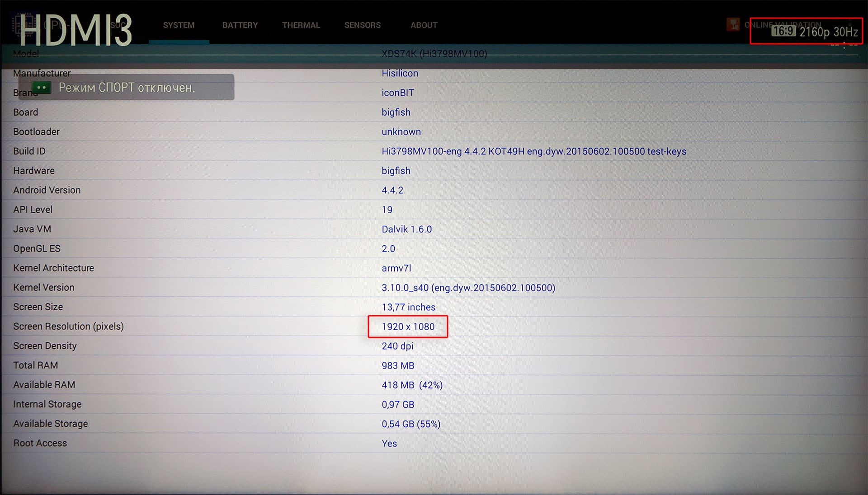Screen dimensions: 868x495
Task: Select the Root Access Yes value
Action: tap(389, 444)
